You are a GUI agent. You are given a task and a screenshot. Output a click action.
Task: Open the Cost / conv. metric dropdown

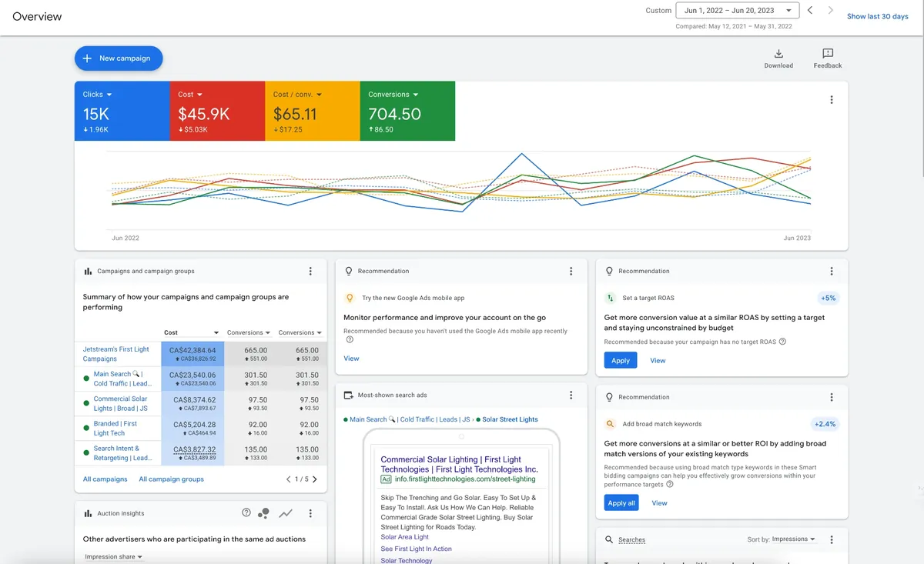[x=297, y=95]
